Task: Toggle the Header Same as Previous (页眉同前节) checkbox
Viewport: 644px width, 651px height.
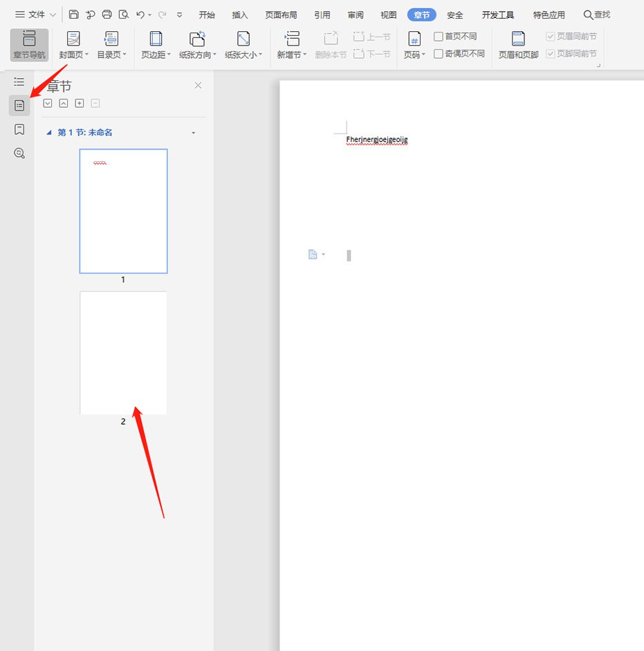Action: (x=551, y=37)
